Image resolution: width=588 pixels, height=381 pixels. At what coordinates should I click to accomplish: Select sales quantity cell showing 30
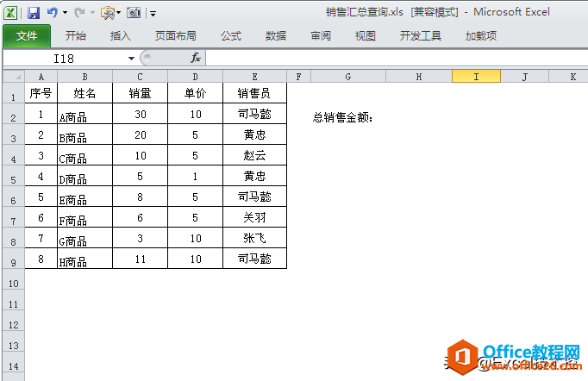(141, 114)
